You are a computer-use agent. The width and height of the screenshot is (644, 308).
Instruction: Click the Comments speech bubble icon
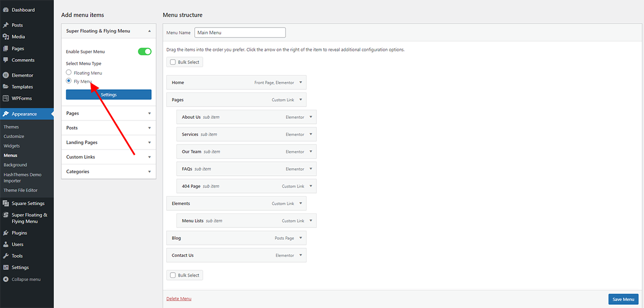point(6,60)
